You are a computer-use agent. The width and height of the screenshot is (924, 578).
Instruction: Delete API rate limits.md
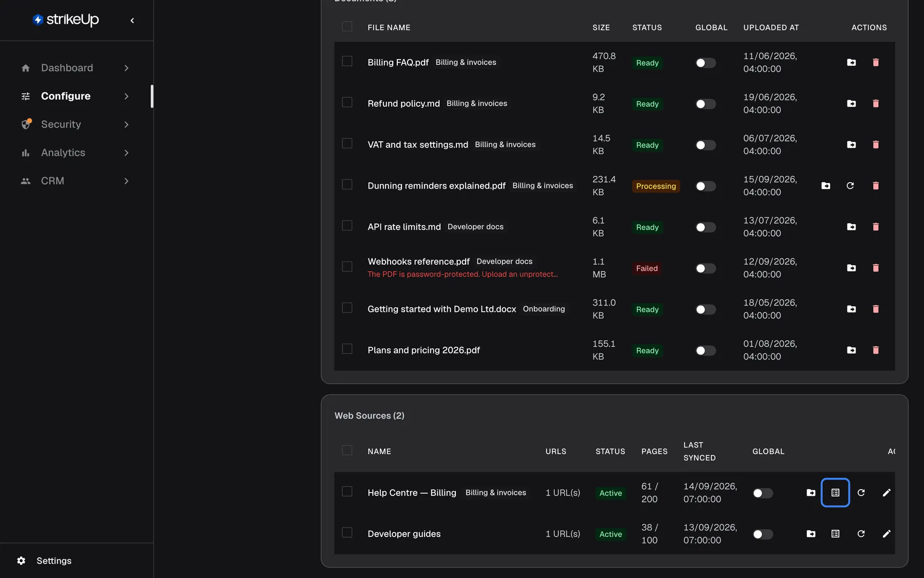coord(876,227)
